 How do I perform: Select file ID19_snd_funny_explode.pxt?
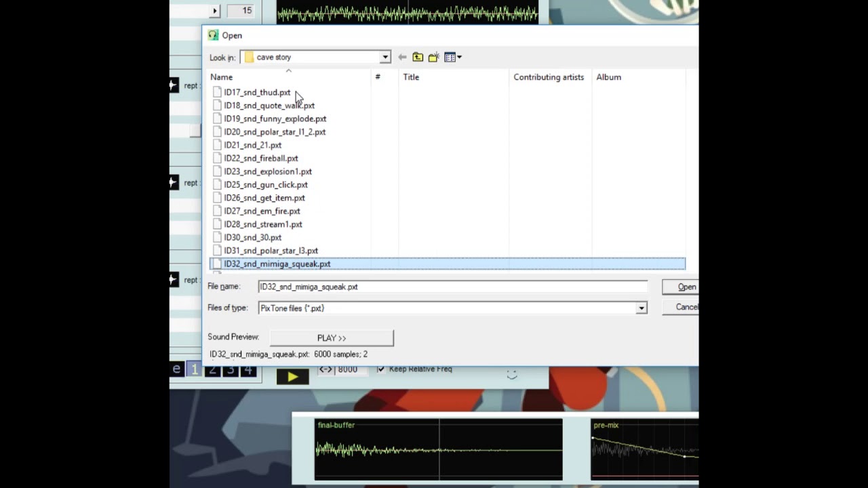275,119
